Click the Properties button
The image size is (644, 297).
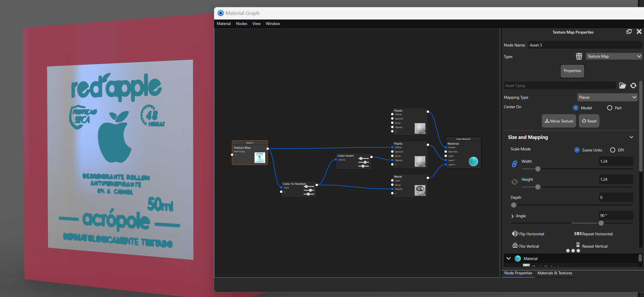572,71
